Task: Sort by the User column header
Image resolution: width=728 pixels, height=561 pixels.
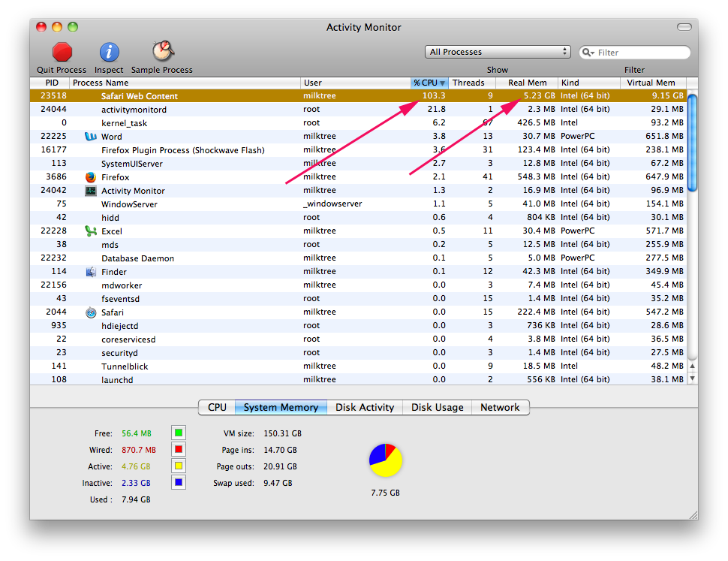Action: coord(356,83)
